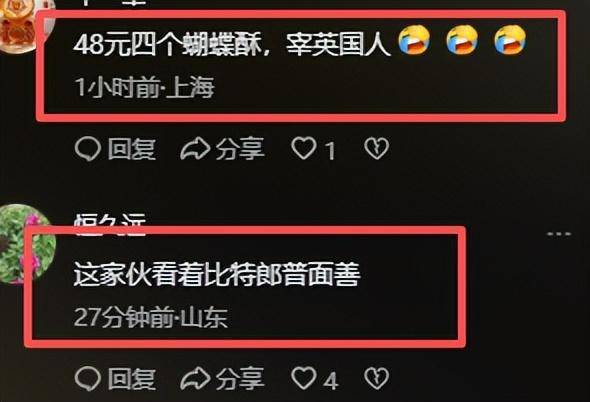Viewport: 590px width, 402px height.
Task: Tap the share arrow icon below the 特朗普 comment
Action: (x=195, y=378)
